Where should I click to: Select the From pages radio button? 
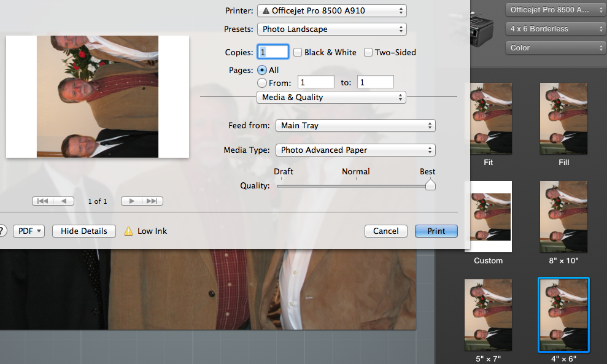click(262, 83)
